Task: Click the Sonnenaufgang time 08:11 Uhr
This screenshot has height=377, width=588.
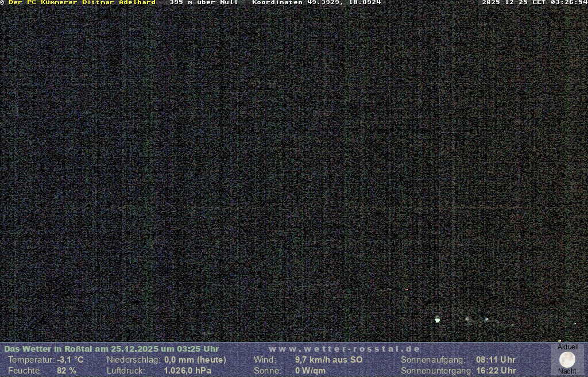Action: [496, 360]
